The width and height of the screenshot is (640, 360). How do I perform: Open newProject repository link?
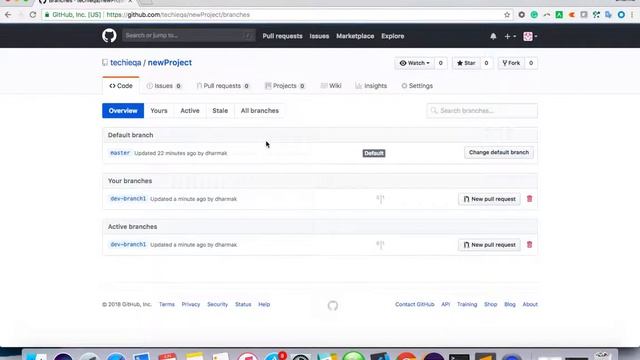(169, 62)
